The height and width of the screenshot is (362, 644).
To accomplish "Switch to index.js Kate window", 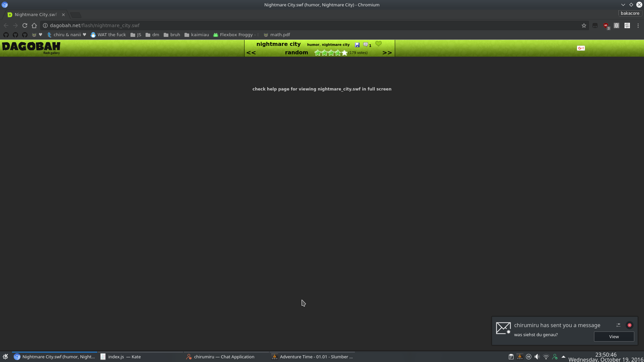I will click(x=141, y=357).
